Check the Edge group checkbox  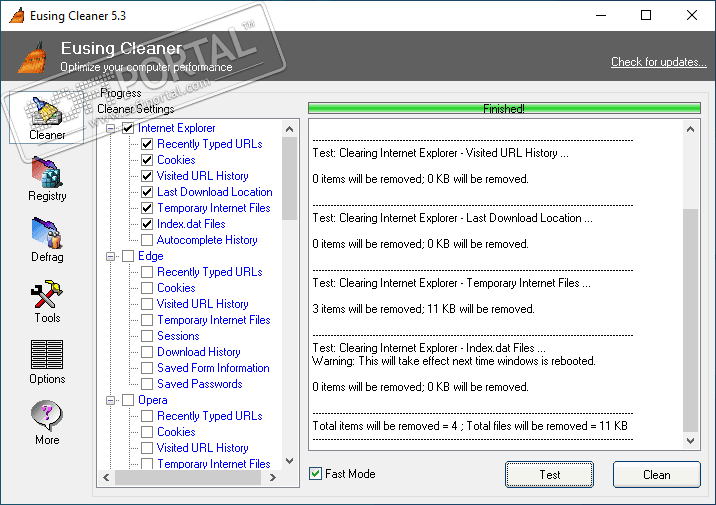(x=128, y=256)
